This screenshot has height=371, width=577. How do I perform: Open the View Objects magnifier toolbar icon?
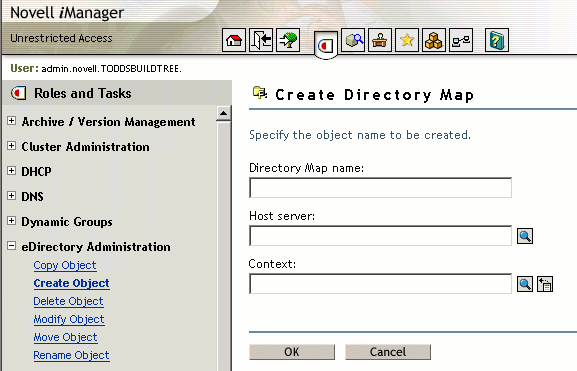(x=353, y=40)
